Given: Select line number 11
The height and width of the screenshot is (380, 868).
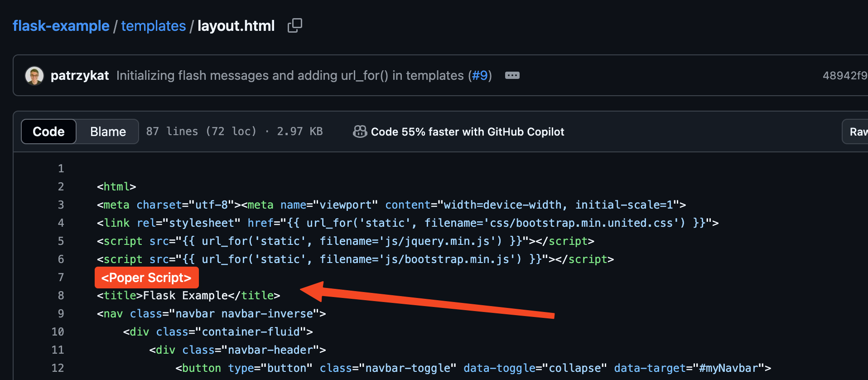Looking at the screenshot, I should pyautogui.click(x=58, y=350).
